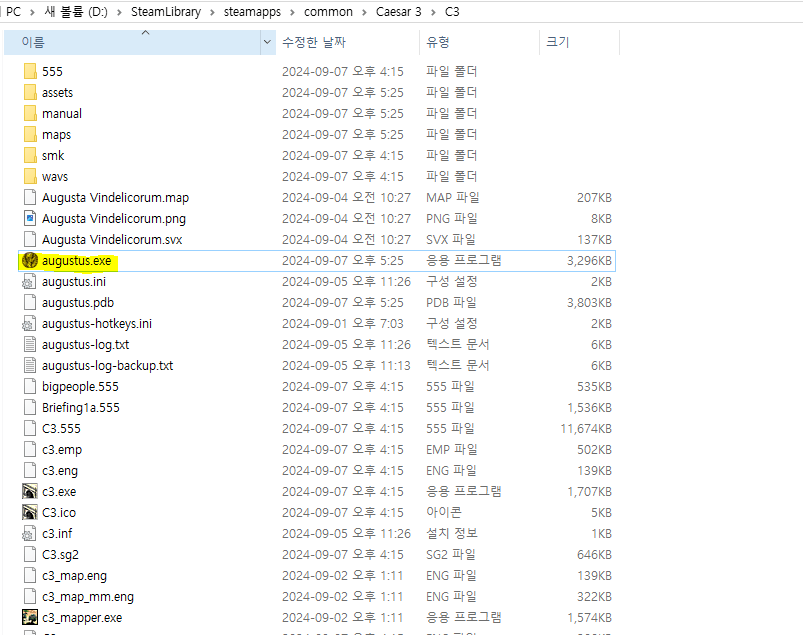Click the smk folder icon

tap(30, 155)
